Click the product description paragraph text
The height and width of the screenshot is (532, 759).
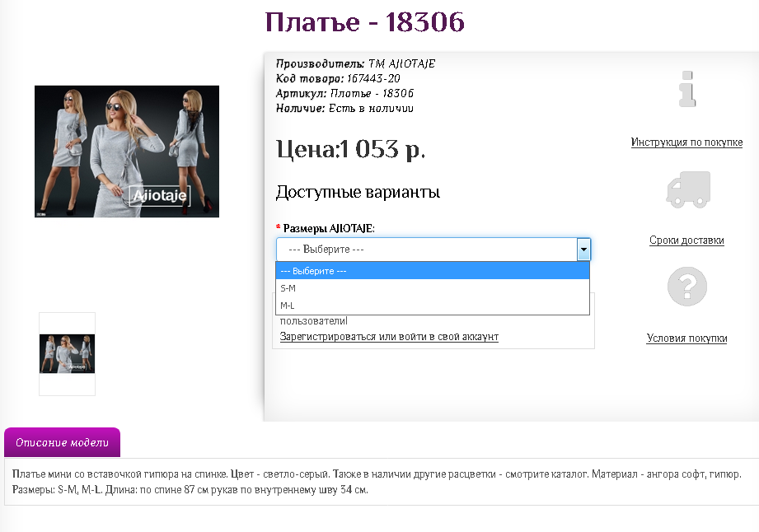(x=377, y=482)
